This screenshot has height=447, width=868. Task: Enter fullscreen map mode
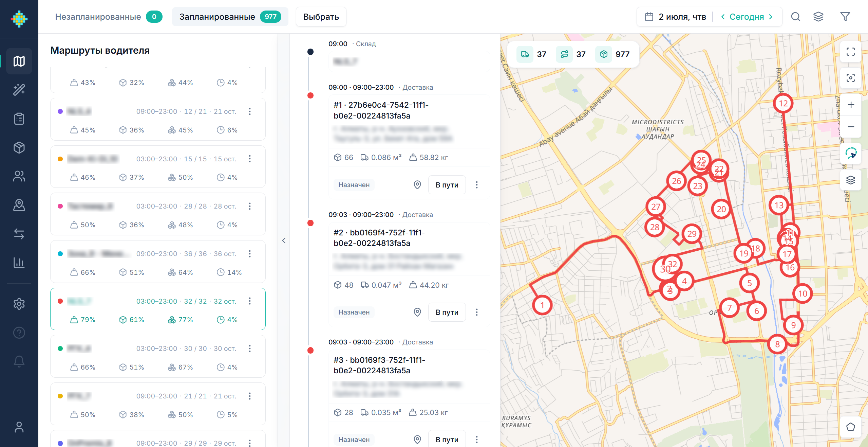tap(850, 52)
